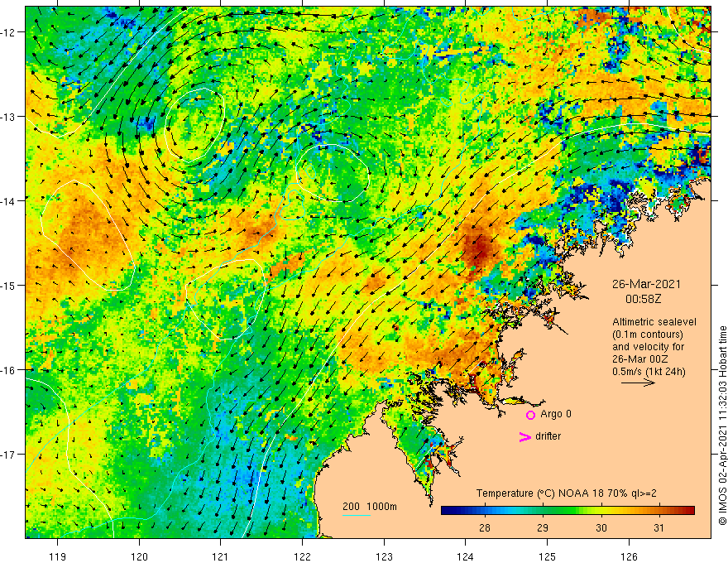
Task: Click the 121 longitude axis label
Action: pos(221,556)
